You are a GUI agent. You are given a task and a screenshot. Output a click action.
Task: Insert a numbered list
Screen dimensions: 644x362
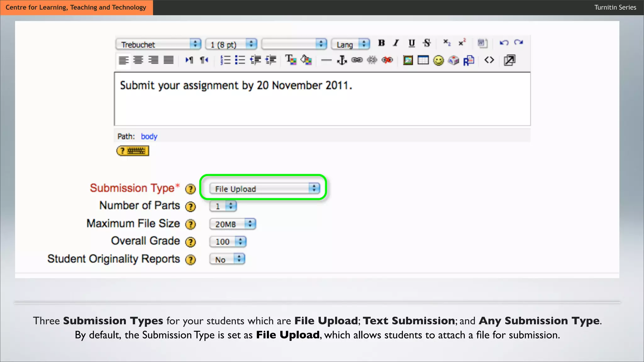pos(225,60)
